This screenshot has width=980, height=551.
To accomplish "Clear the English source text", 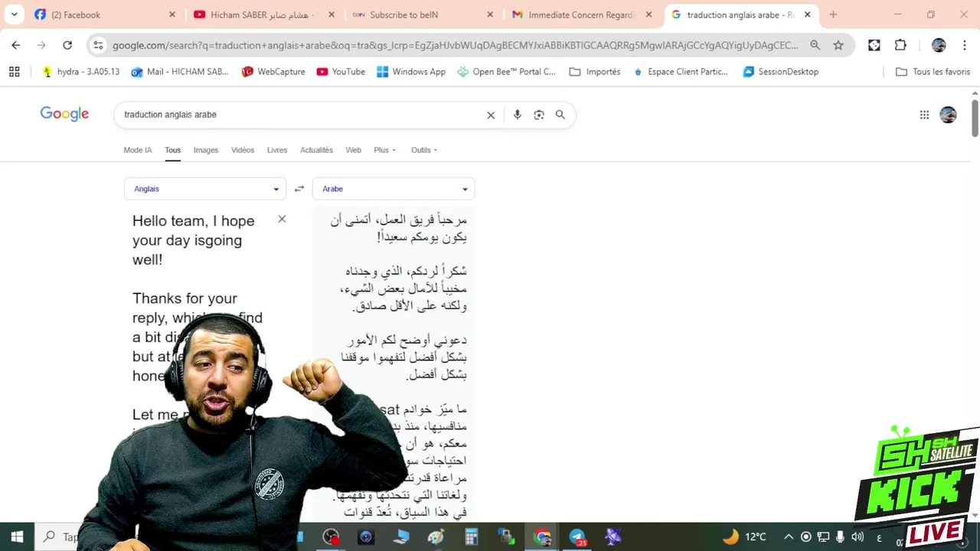I will point(282,220).
